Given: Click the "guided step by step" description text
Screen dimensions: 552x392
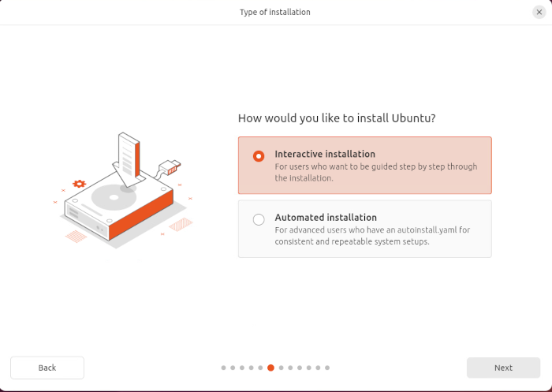Looking at the screenshot, I should [x=375, y=172].
